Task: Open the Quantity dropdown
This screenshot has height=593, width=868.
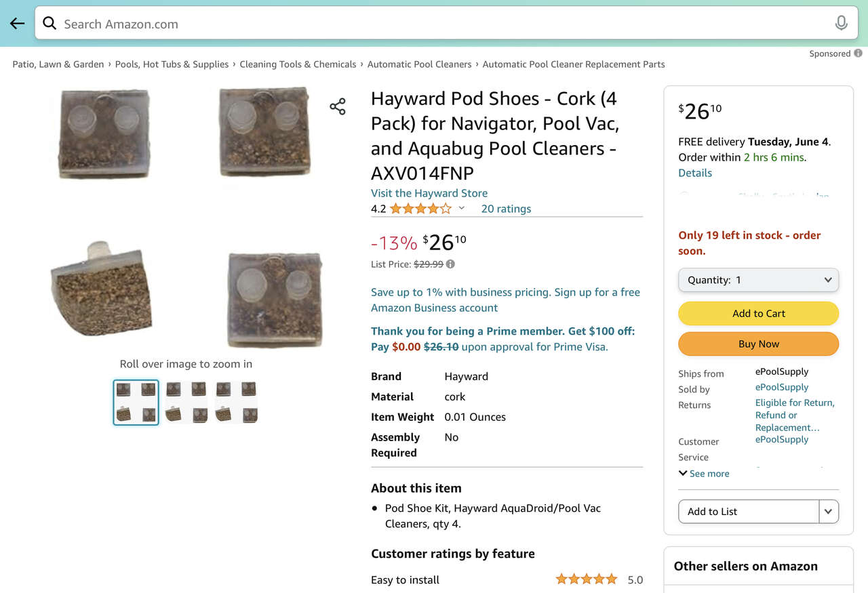Action: pos(758,280)
